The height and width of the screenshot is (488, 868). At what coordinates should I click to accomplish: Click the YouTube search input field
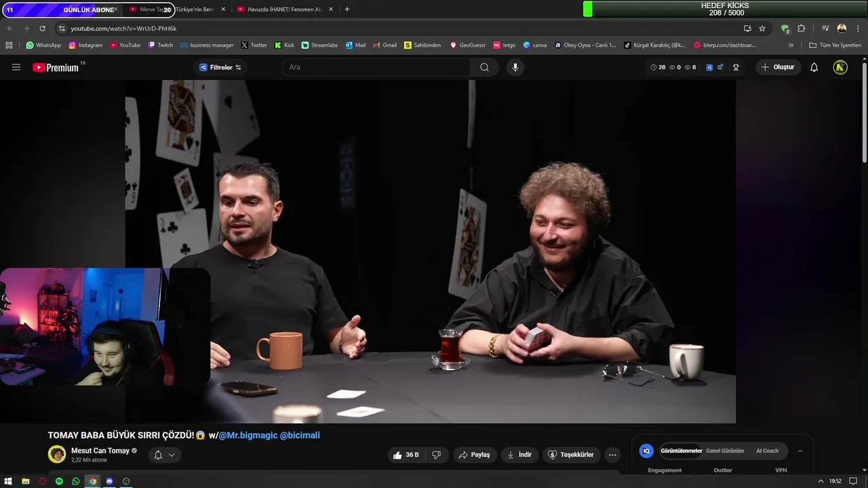(x=376, y=67)
